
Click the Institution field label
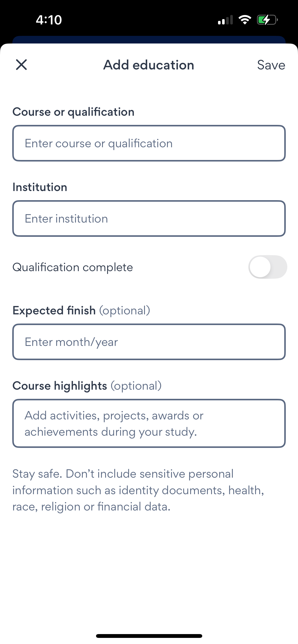pos(40,187)
